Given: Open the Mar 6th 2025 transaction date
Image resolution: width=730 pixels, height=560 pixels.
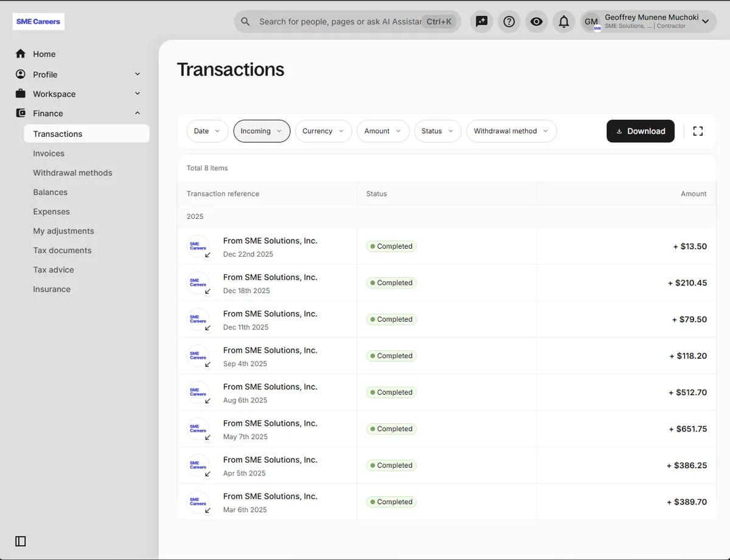Looking at the screenshot, I should [245, 510].
